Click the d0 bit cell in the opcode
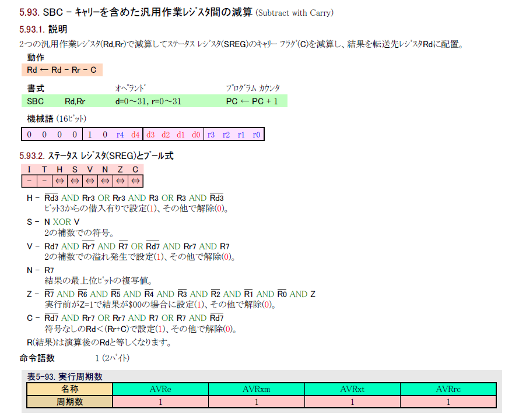The width and height of the screenshot is (526, 420). pyautogui.click(x=196, y=135)
